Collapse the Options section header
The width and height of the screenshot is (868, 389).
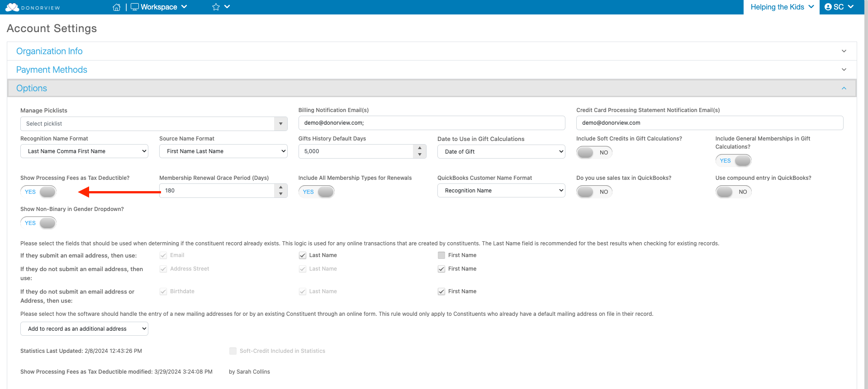432,88
